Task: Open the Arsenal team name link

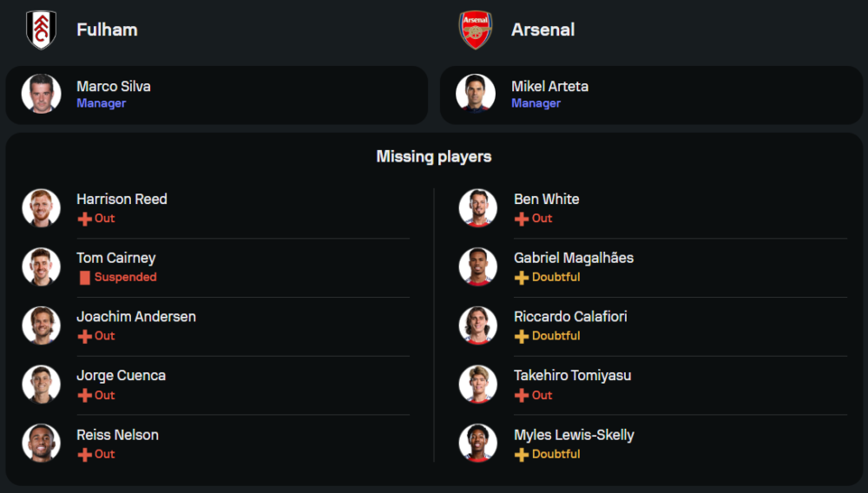Action: tap(542, 30)
